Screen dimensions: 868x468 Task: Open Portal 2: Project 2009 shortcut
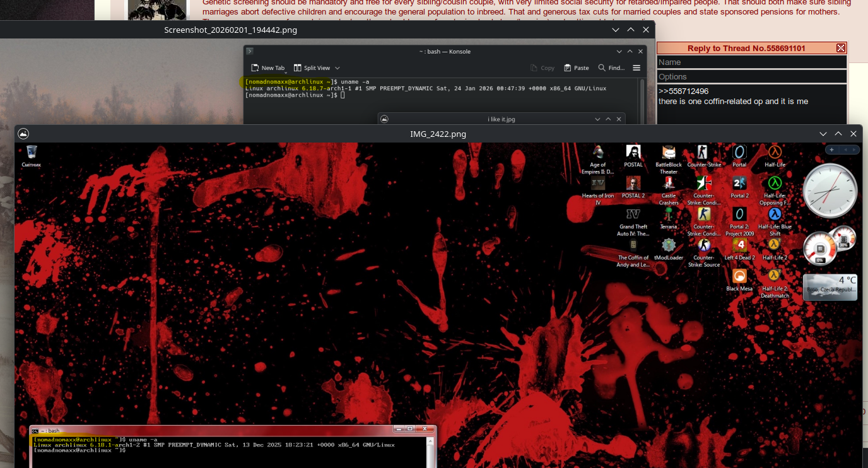coord(739,221)
